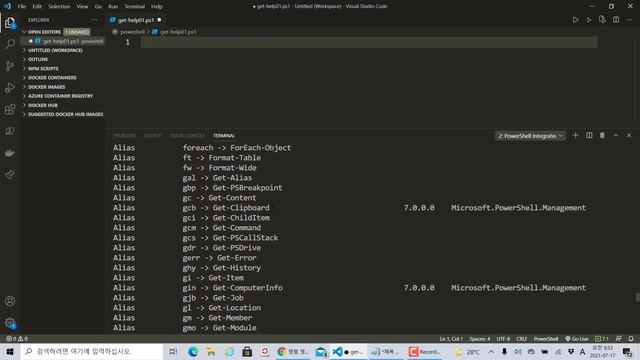Open the Help menu
Image resolution: width=640 pixels, height=360 pixels.
click(157, 7)
